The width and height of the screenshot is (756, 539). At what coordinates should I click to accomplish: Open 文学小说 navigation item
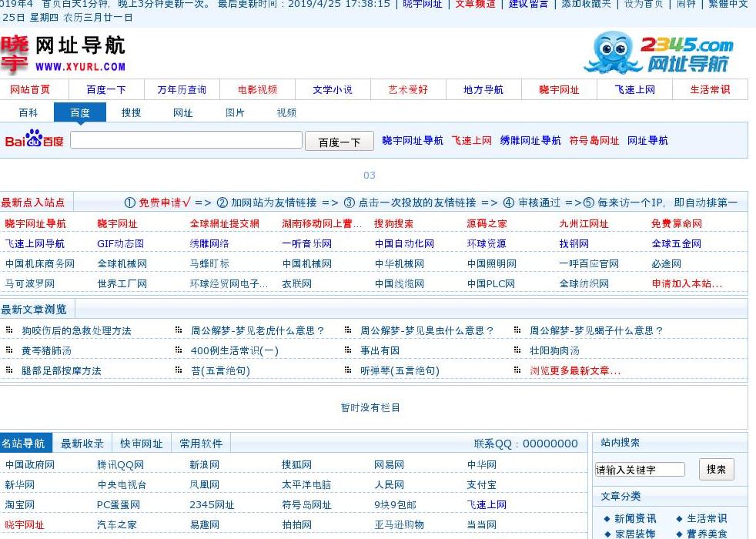333,89
